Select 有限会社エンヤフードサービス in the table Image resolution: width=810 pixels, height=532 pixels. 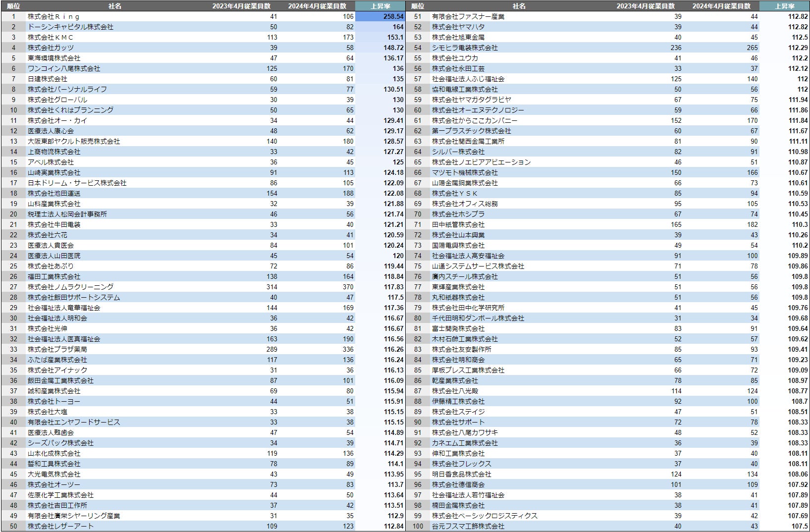tap(74, 422)
